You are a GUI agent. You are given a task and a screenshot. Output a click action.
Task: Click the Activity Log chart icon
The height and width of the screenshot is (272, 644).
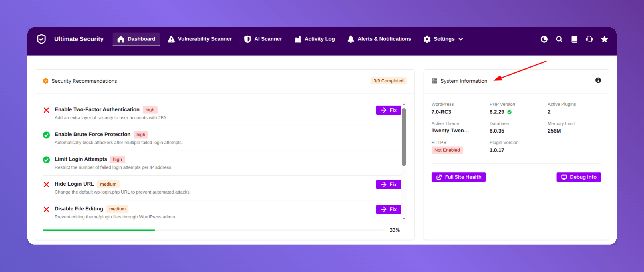(298, 39)
